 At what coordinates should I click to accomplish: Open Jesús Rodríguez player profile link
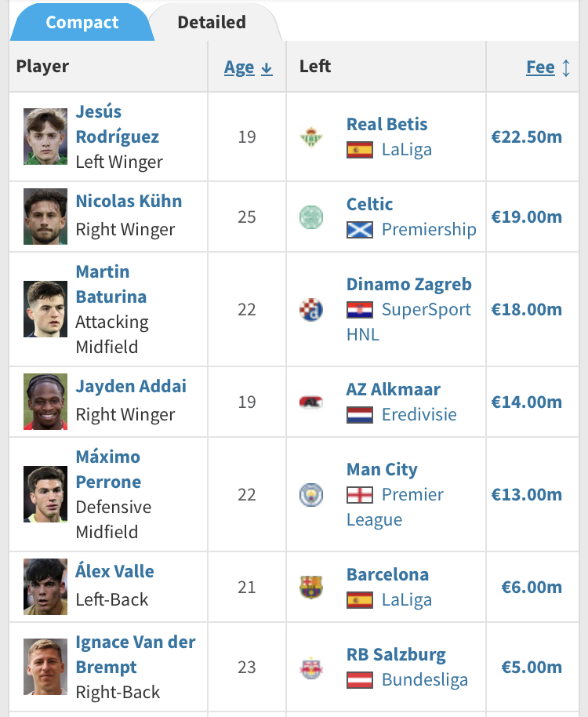coord(118,124)
